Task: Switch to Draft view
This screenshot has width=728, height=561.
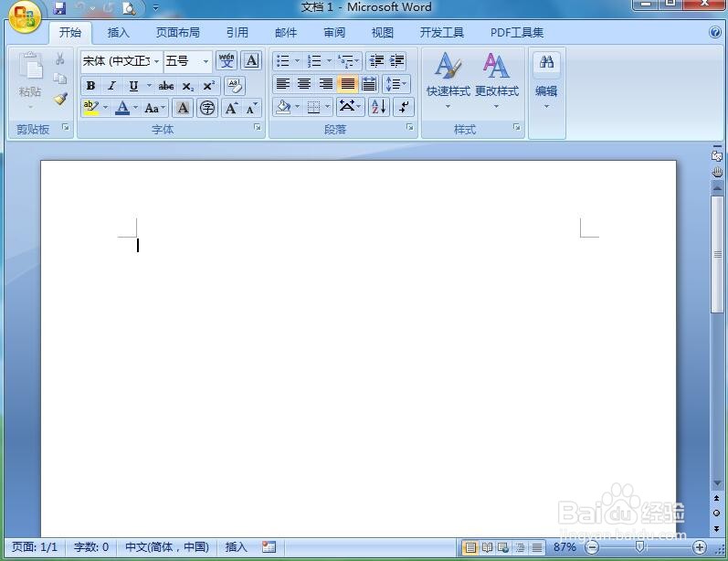Action: [x=537, y=548]
